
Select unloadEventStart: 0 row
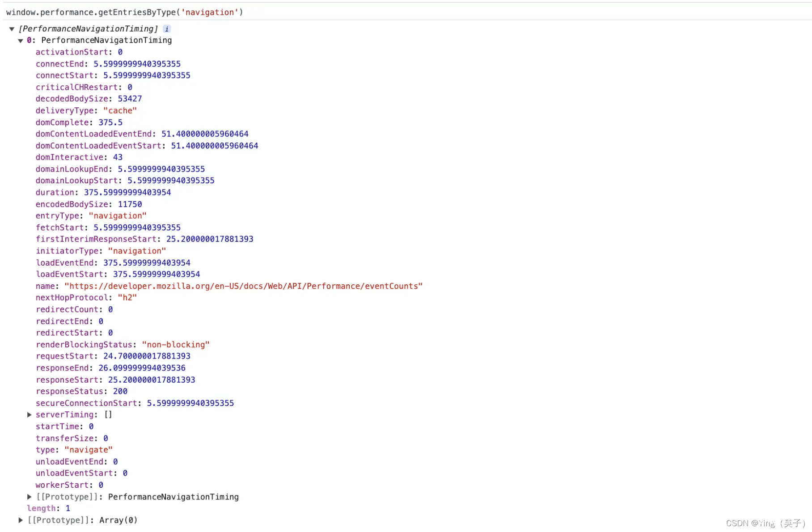click(82, 473)
